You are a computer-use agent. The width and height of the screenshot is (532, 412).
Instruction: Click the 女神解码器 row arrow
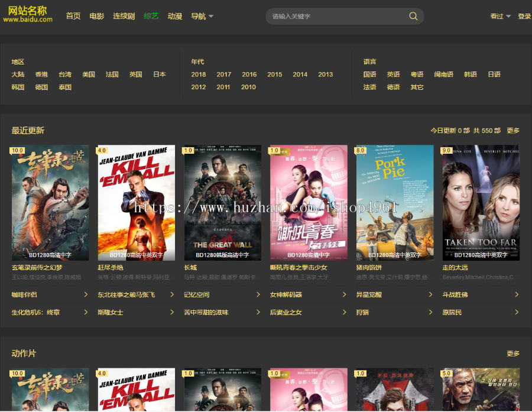point(345,294)
